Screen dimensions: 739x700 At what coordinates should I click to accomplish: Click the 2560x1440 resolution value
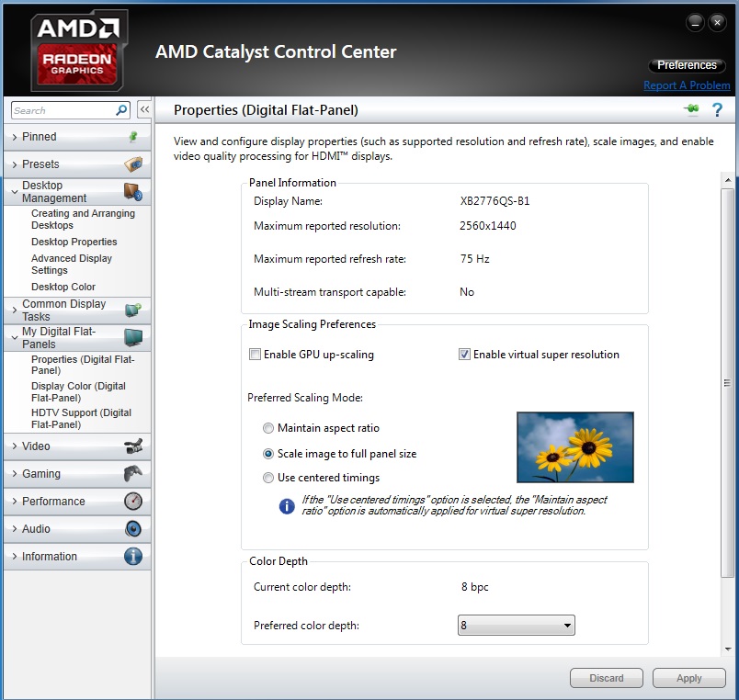(x=488, y=226)
